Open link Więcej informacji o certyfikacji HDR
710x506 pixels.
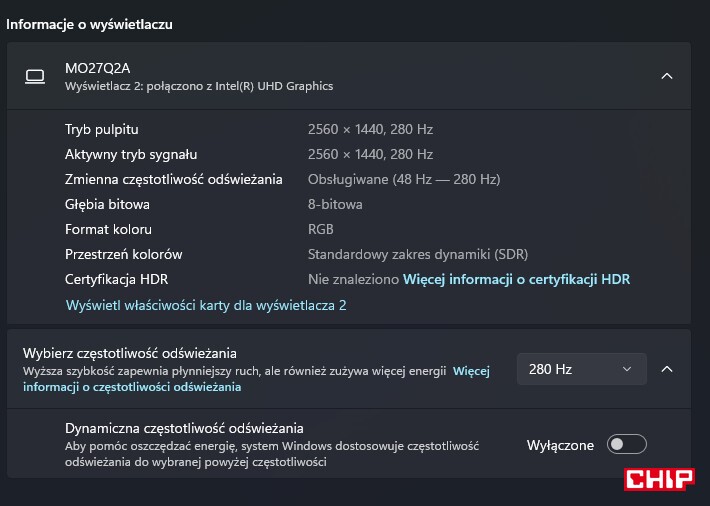point(516,280)
